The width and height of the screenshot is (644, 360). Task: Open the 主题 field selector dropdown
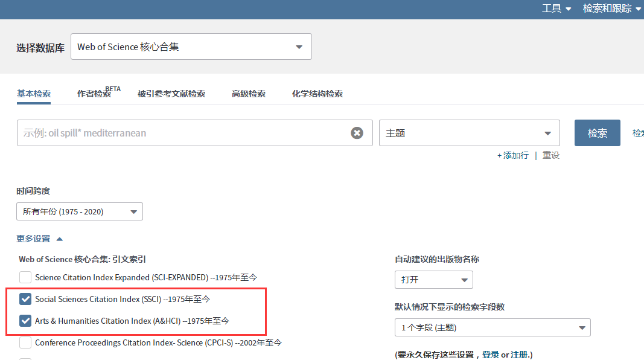[x=470, y=133]
